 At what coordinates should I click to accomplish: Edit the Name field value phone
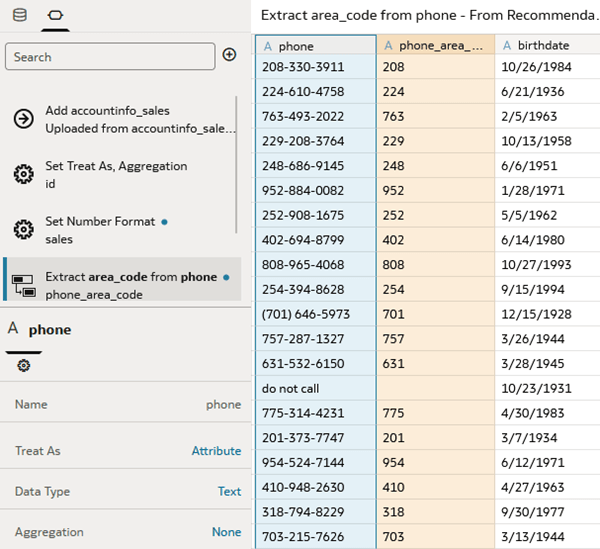223,405
